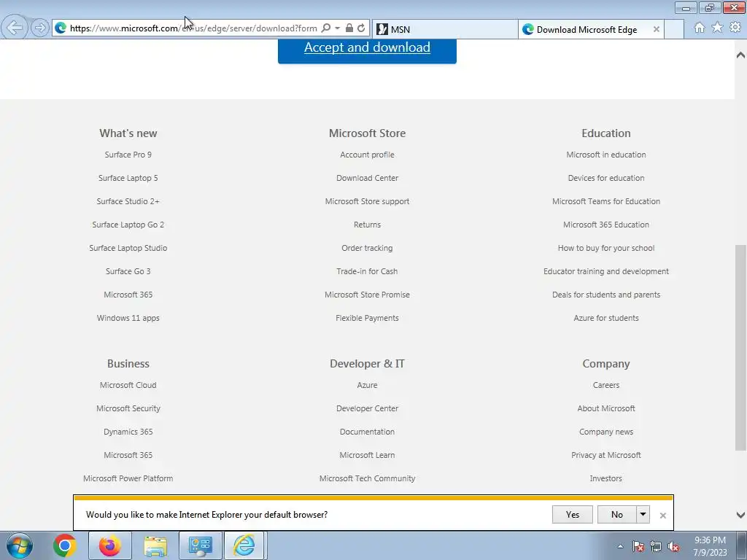The width and height of the screenshot is (747, 560).
Task: Go back using the browser Back arrow
Action: pyautogui.click(x=15, y=28)
